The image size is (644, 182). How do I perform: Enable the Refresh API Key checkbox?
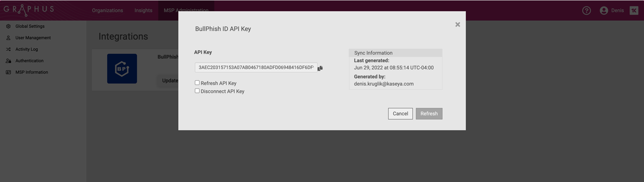(197, 83)
